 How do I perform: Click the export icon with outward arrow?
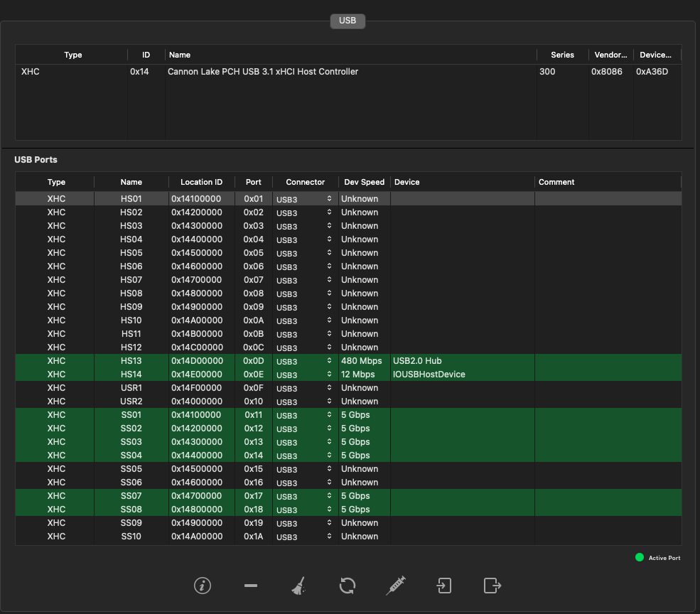pyautogui.click(x=492, y=586)
